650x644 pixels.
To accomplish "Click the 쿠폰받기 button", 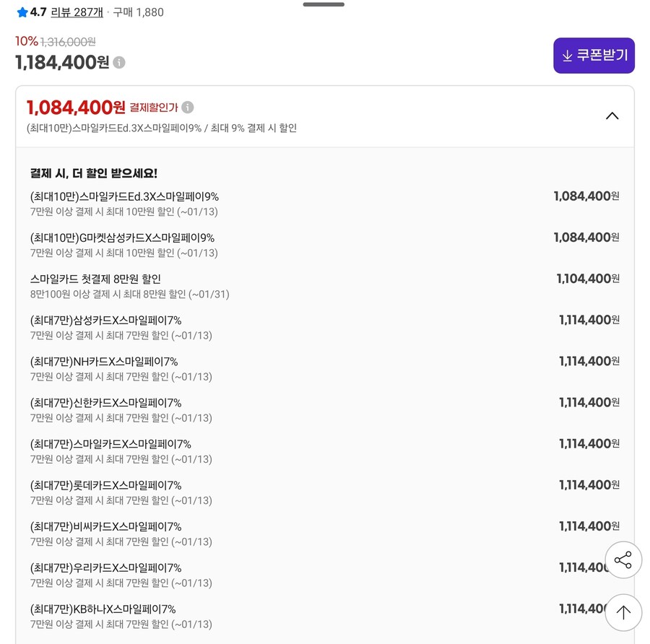I will click(x=594, y=55).
